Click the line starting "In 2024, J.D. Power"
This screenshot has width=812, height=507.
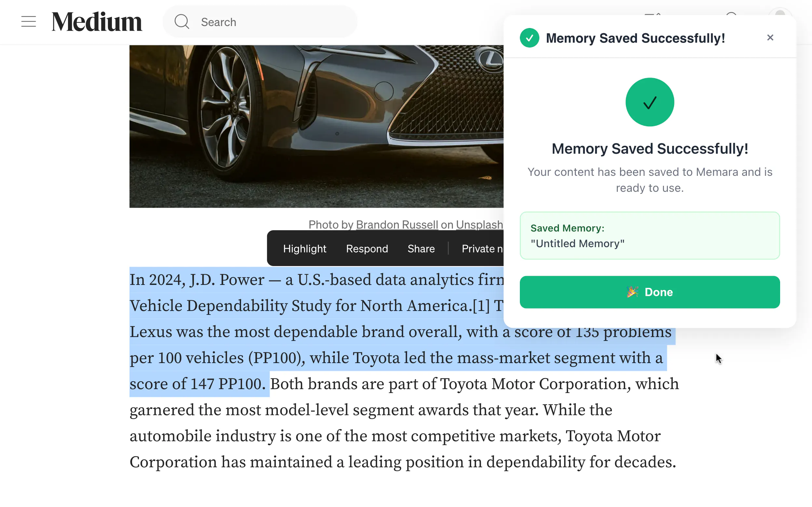click(317, 280)
